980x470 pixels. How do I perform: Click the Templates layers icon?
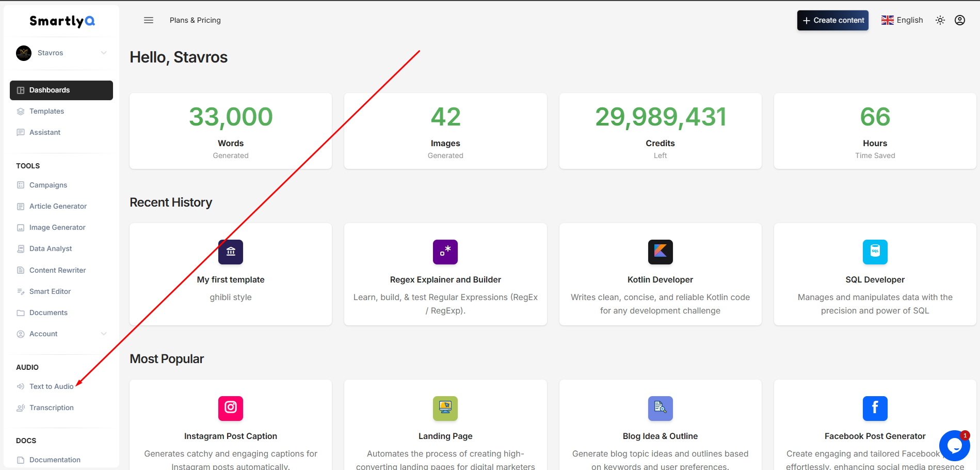(21, 112)
